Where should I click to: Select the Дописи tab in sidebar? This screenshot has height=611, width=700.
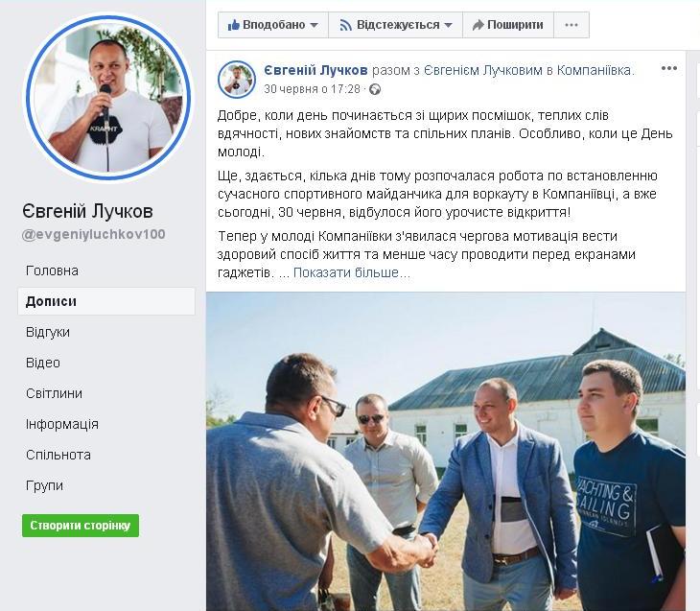tap(106, 301)
